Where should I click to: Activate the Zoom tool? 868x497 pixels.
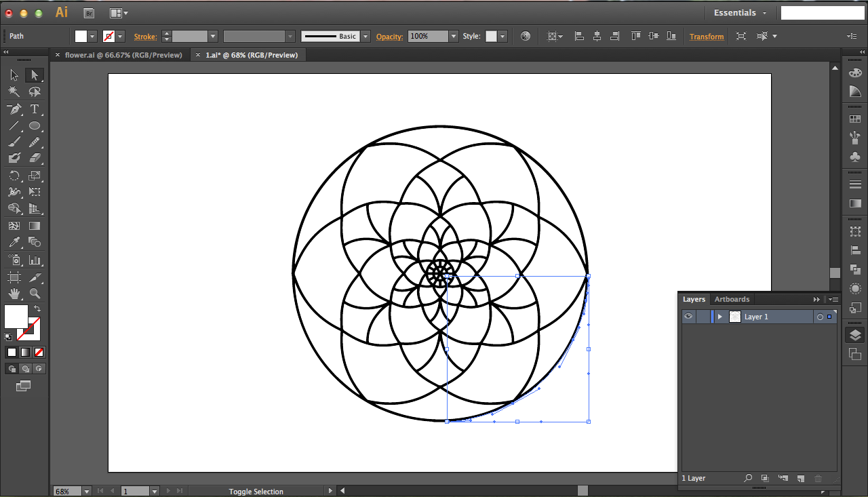click(35, 294)
